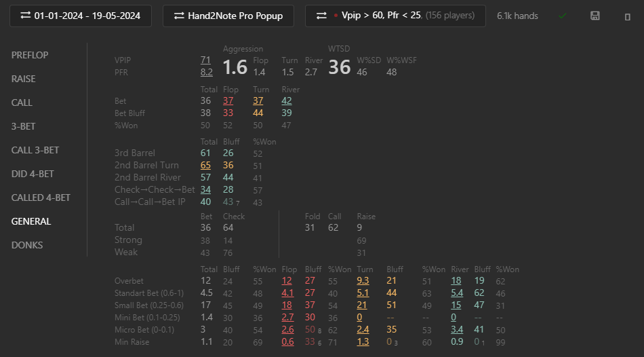This screenshot has height=357, width=644.
Task: Click the swap arrows icon on the Hand2Note Pro Popup button
Action: tap(179, 16)
